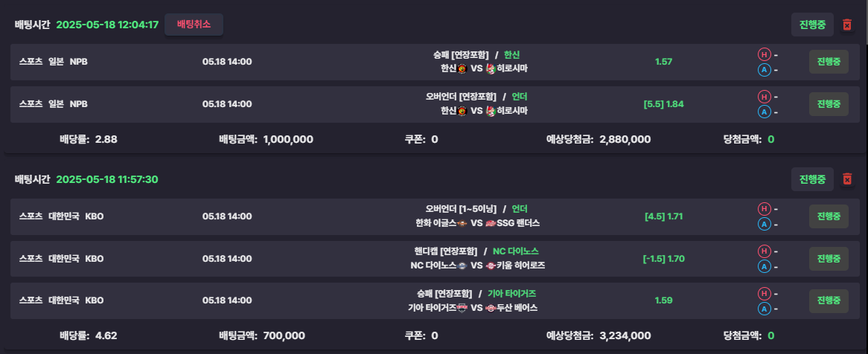Click the A badge in NC Dinos handicap row

pos(764,266)
